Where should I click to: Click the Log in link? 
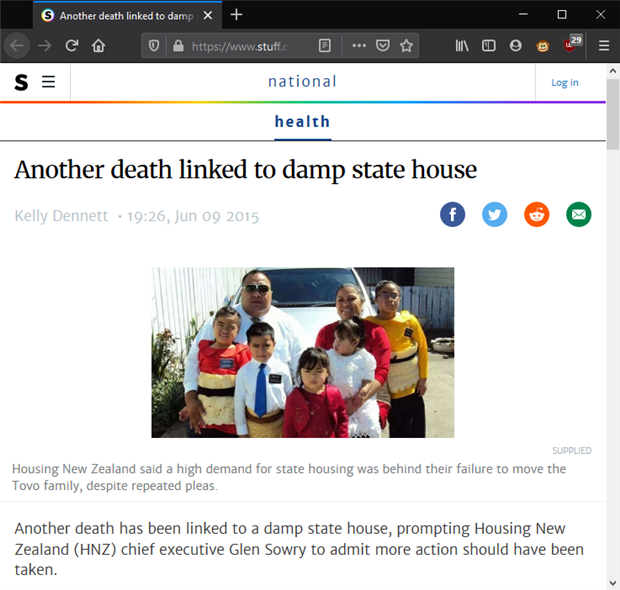[565, 83]
